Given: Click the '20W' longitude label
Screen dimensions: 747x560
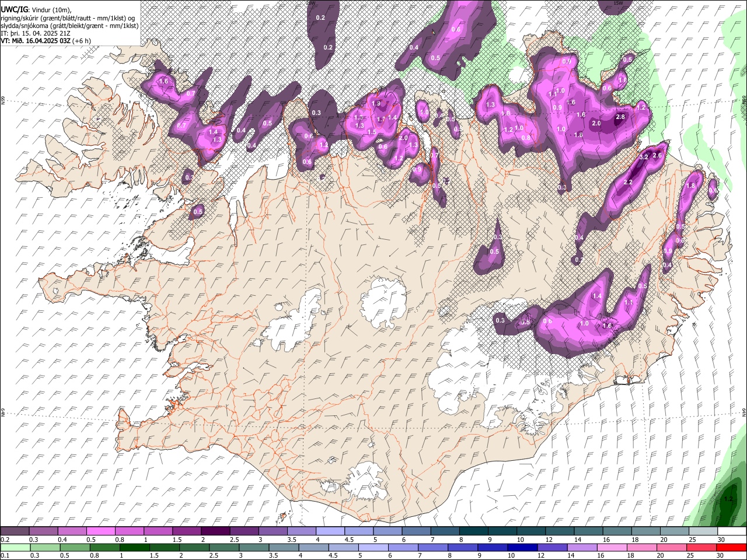Looking at the screenshot, I should [310, 3].
